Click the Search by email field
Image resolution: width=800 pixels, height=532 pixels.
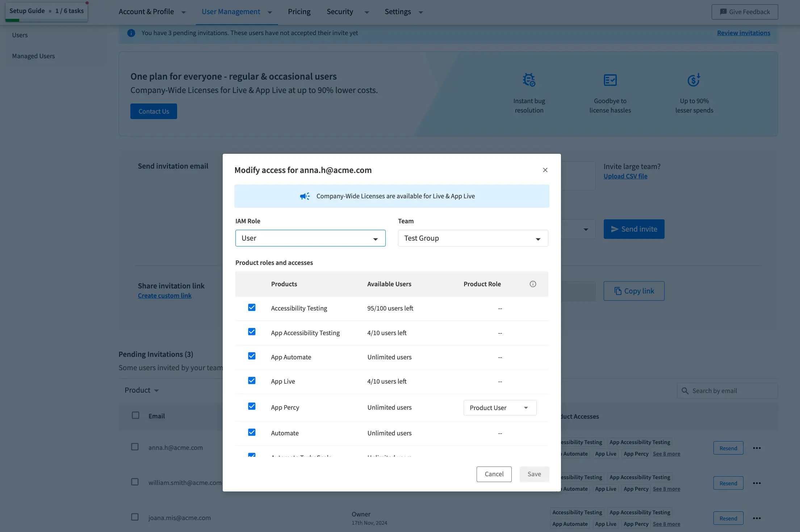[732, 391]
